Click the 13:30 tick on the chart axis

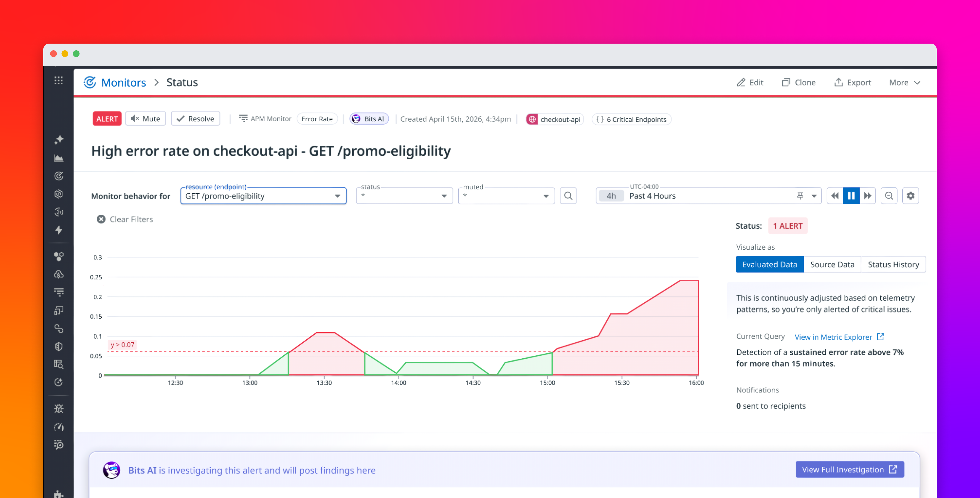[x=324, y=383]
